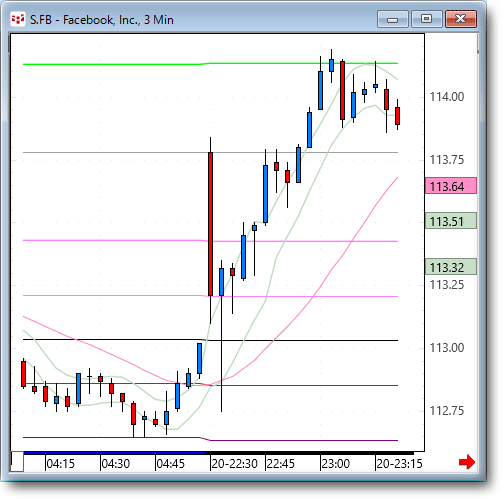Click the 114.00 price axis label

(447, 97)
